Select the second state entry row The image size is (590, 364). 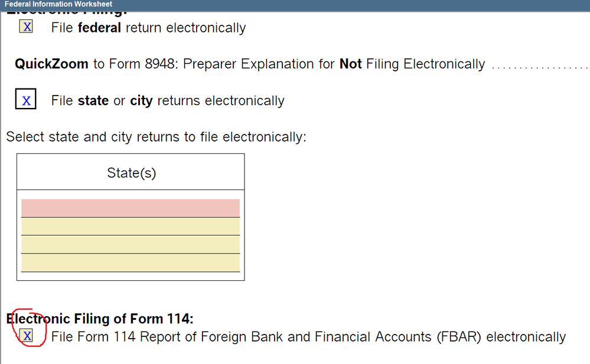click(x=131, y=227)
